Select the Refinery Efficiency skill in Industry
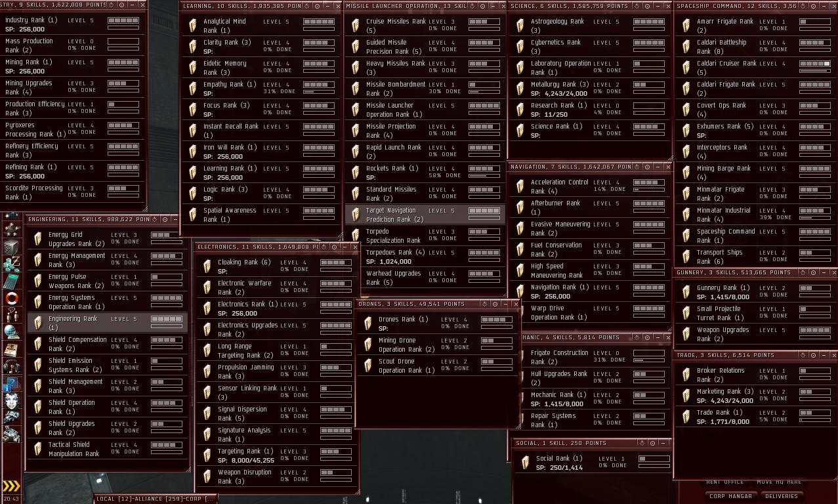The image size is (838, 504). [x=72, y=150]
